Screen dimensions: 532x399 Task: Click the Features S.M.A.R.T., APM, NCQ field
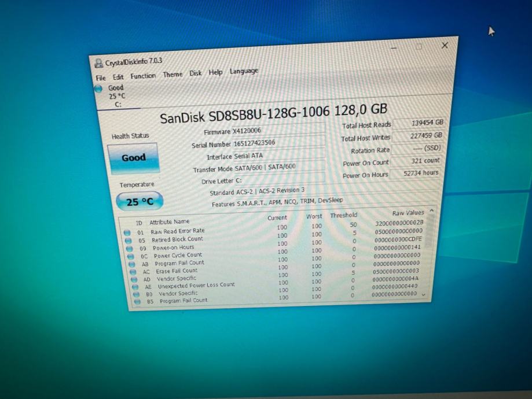pyautogui.click(x=337, y=199)
